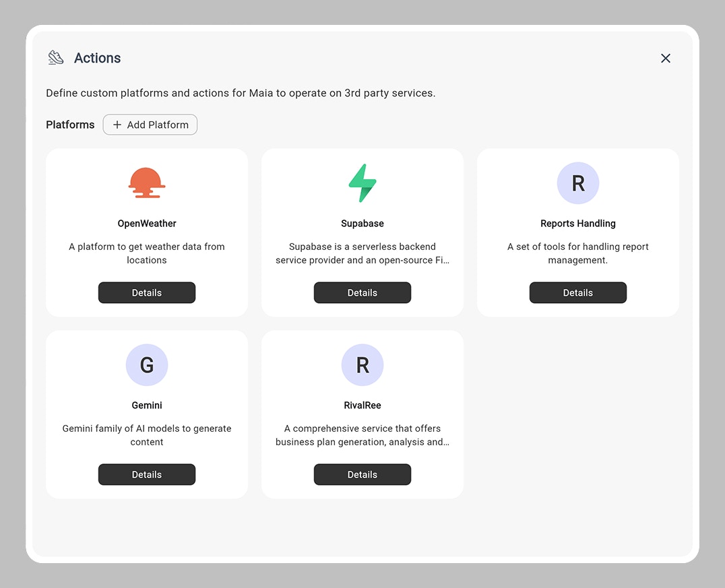Image resolution: width=725 pixels, height=588 pixels.
Task: Open details for the Supabase platform
Action: [362, 292]
